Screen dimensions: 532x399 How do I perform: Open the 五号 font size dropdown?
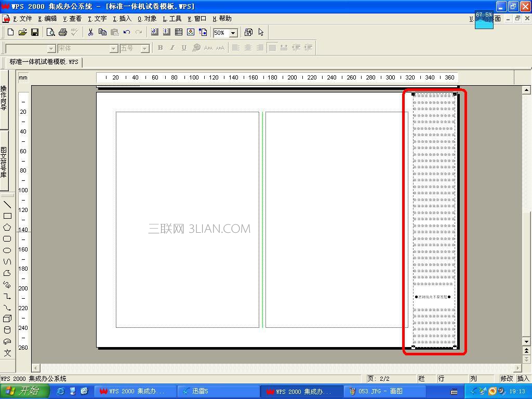point(145,49)
